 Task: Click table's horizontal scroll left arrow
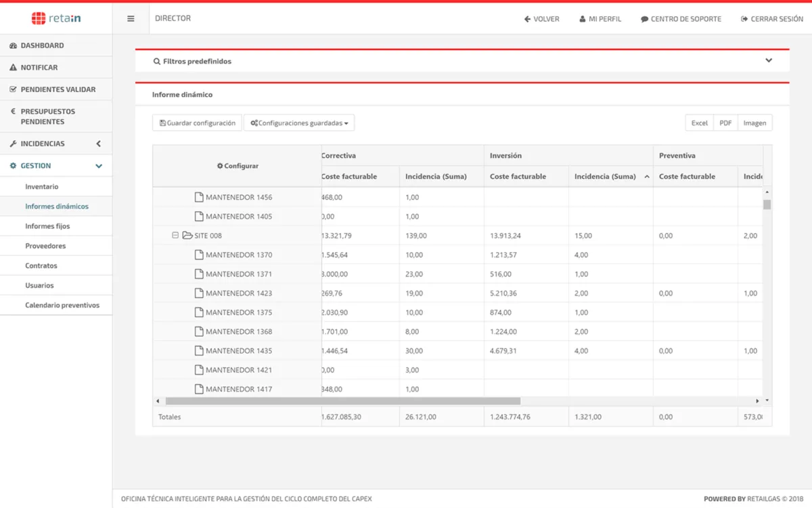coord(158,401)
